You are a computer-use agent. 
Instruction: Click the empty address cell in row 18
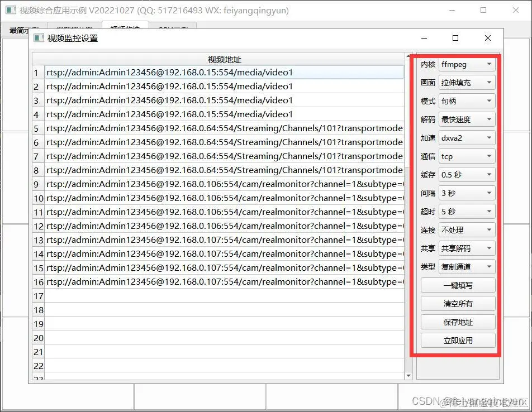[224, 310]
